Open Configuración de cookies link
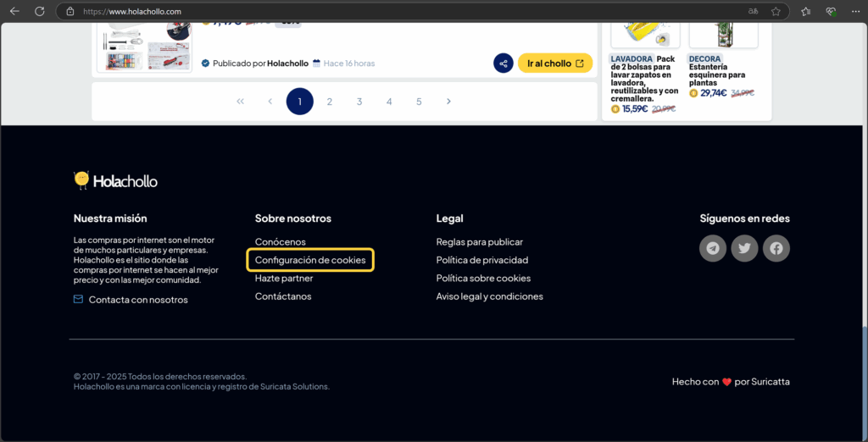Image resolution: width=868 pixels, height=442 pixels. click(x=310, y=260)
